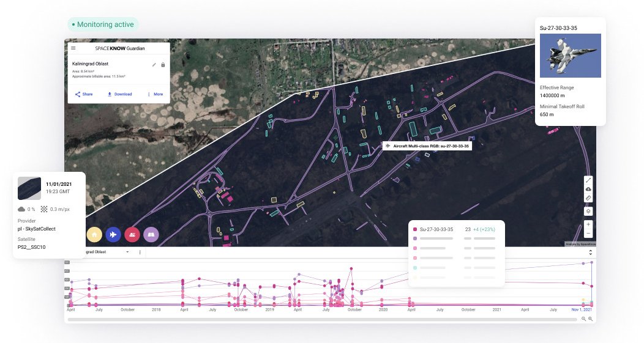Toggle the blue aircraft layer button
The height and width of the screenshot is (343, 644).
click(x=113, y=235)
